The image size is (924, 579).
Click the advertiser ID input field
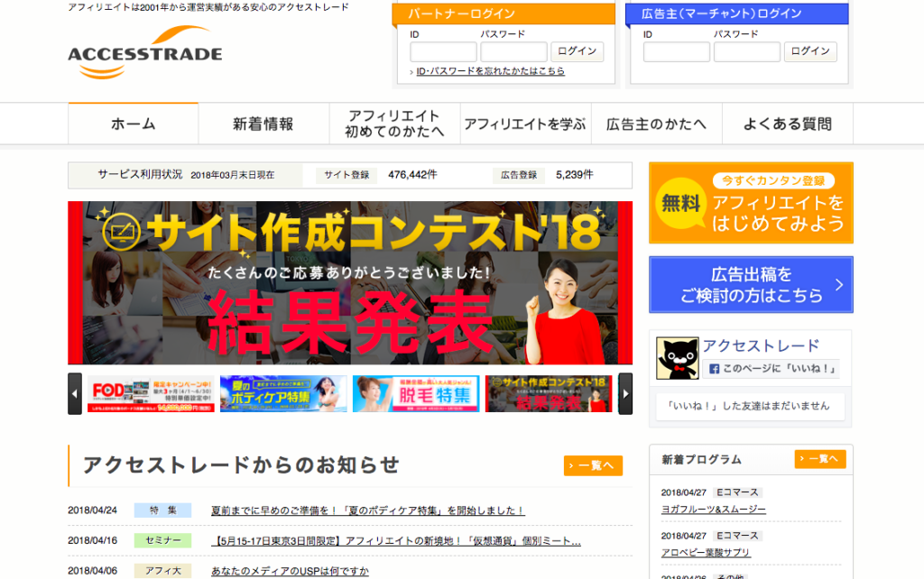tap(677, 51)
